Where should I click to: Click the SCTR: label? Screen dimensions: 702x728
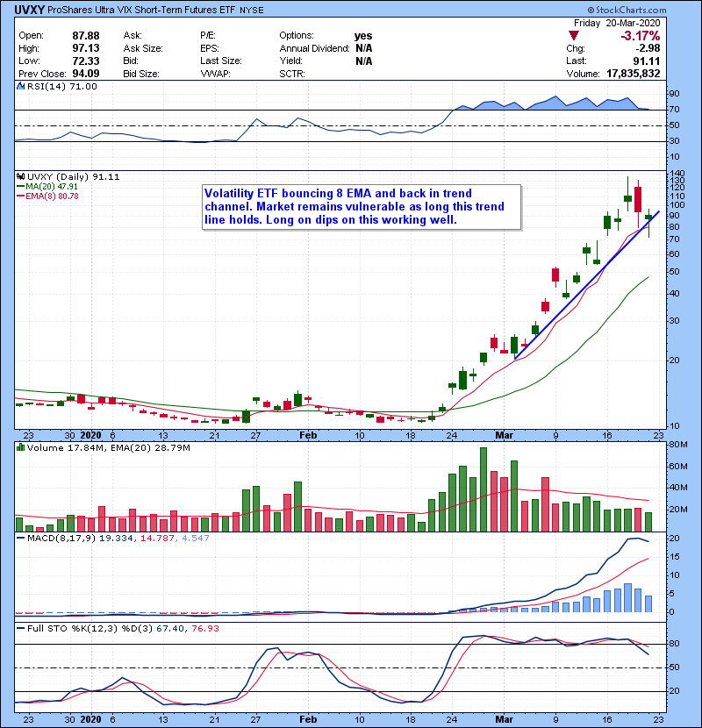292,74
